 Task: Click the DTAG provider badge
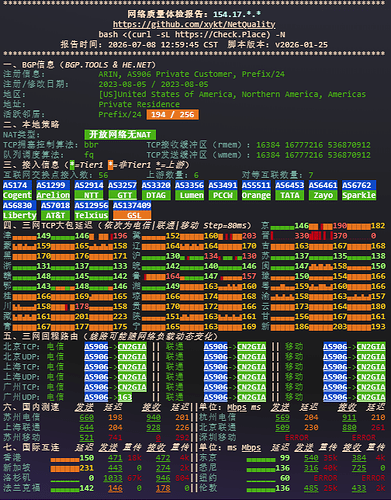(x=156, y=195)
